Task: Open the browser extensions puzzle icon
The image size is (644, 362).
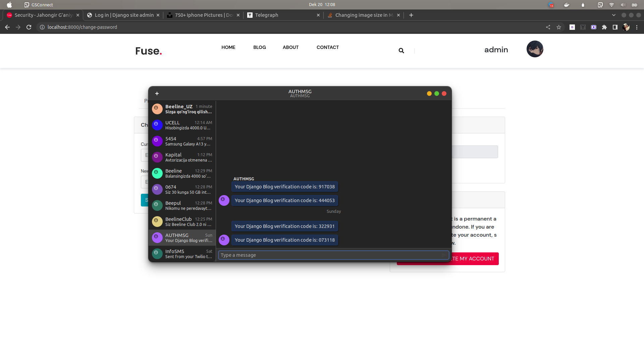Action: pos(604,27)
